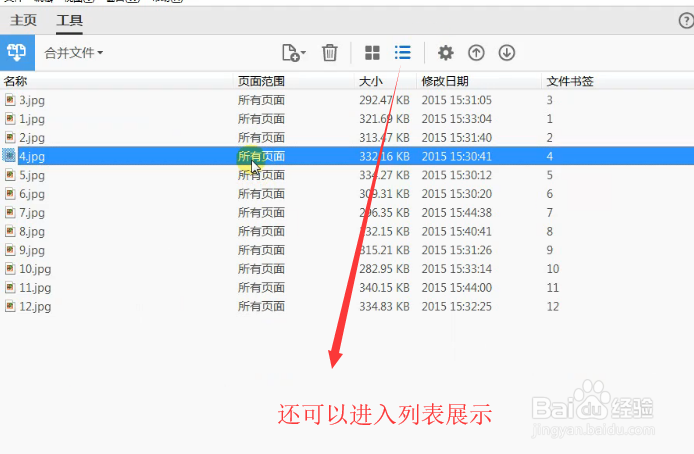Click the 2015 15:32:25 date cell
This screenshot has height=454, width=694.
coord(456,306)
